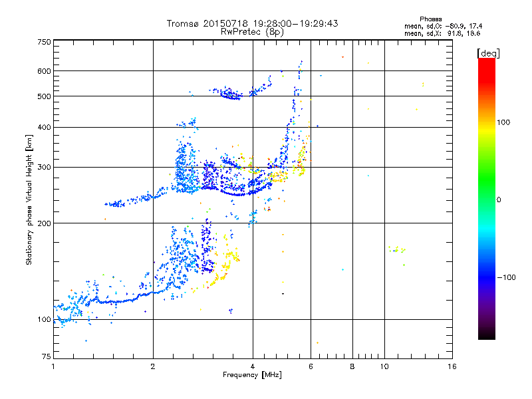Click the 'Frequency [MHz]' axis label
Screen dimensions: 532x399
point(252,375)
